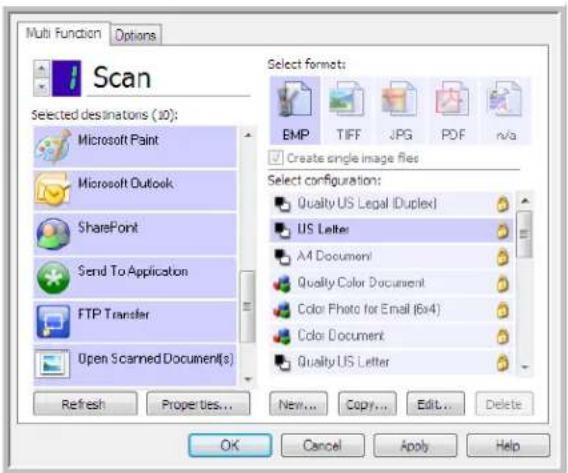Screen dimensions: 568x473
Task: Click the Scan button name field
Action: (168, 79)
